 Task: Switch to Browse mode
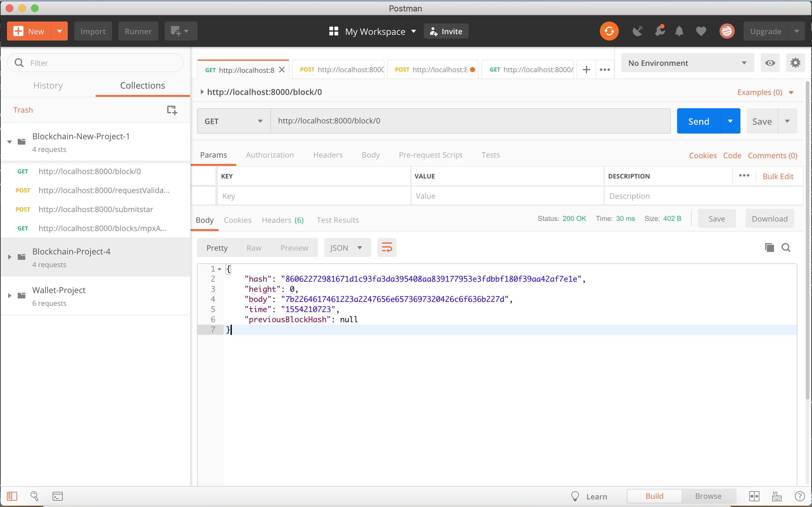click(708, 496)
